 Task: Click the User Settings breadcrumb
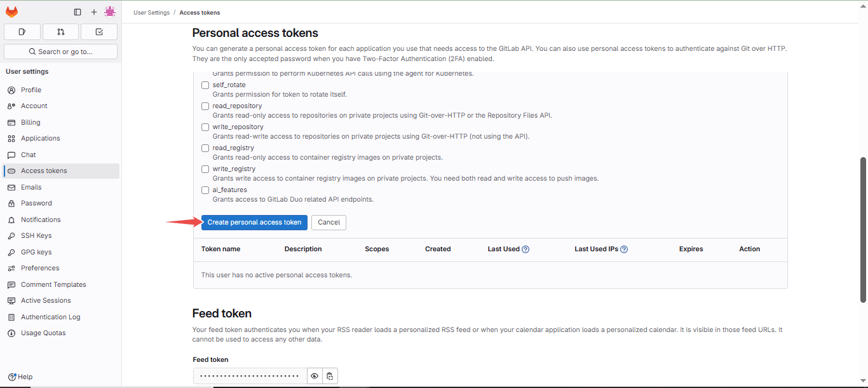pyautogui.click(x=151, y=12)
